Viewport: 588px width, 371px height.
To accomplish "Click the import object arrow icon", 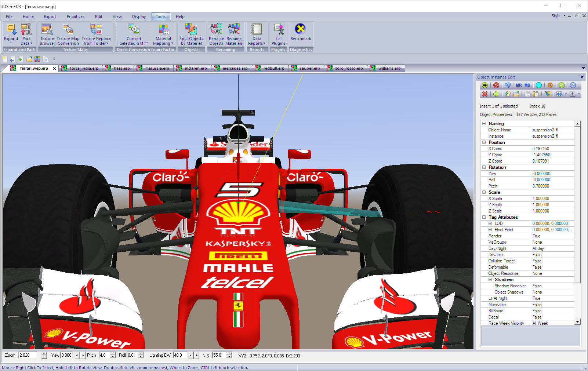I will 508,94.
